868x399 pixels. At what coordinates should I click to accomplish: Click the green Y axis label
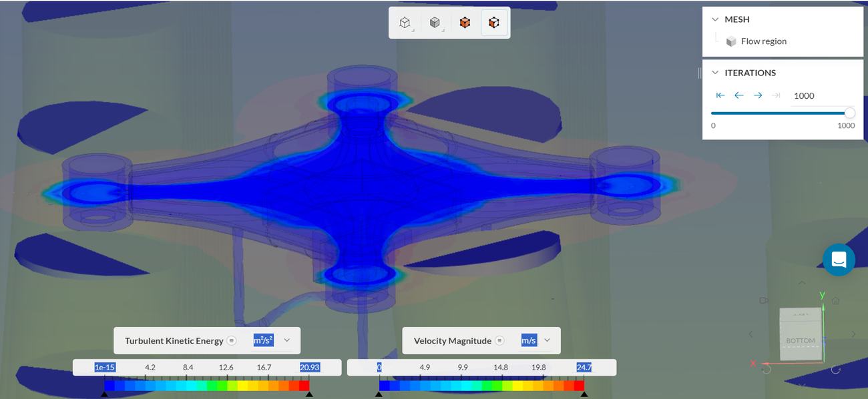click(822, 295)
